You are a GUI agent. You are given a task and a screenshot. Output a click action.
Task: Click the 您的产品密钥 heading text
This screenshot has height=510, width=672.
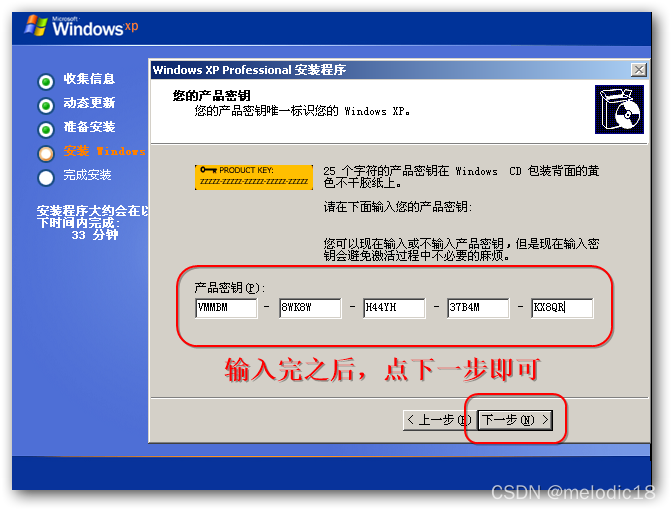(x=211, y=96)
